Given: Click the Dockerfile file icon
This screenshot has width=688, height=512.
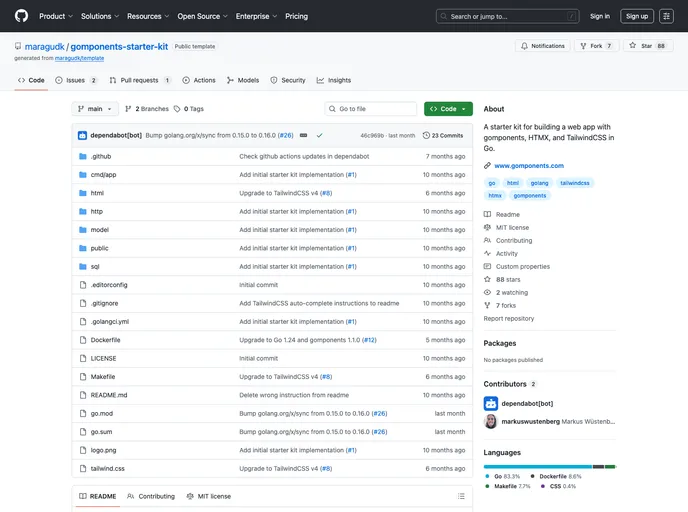Looking at the screenshot, I should pyautogui.click(x=82, y=340).
